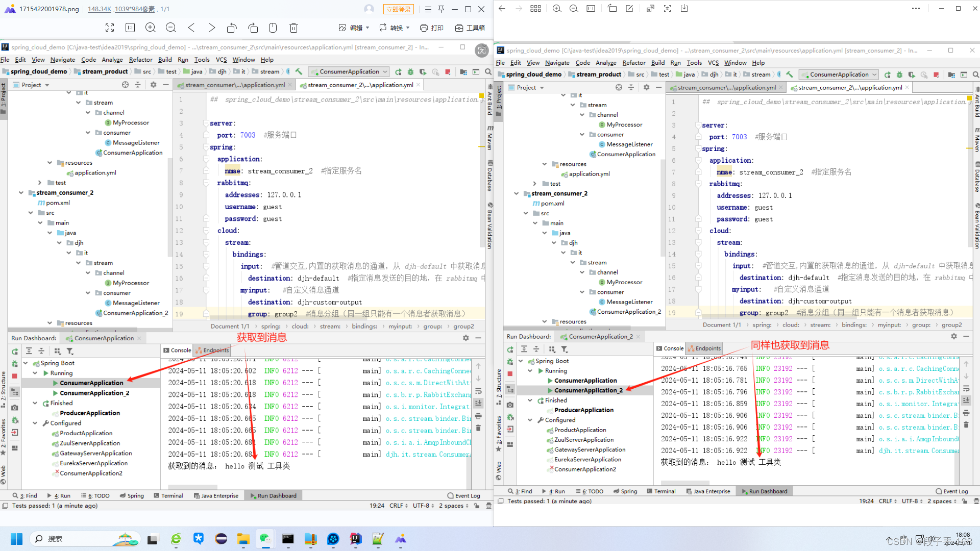Click the horizontal scrollbar under left console
980x551 pixels.
click(x=192, y=486)
